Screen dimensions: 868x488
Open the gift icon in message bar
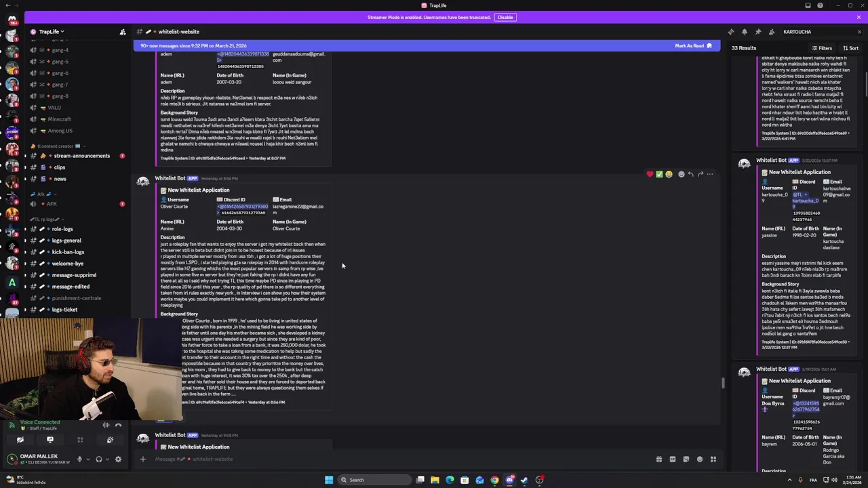[x=658, y=460]
